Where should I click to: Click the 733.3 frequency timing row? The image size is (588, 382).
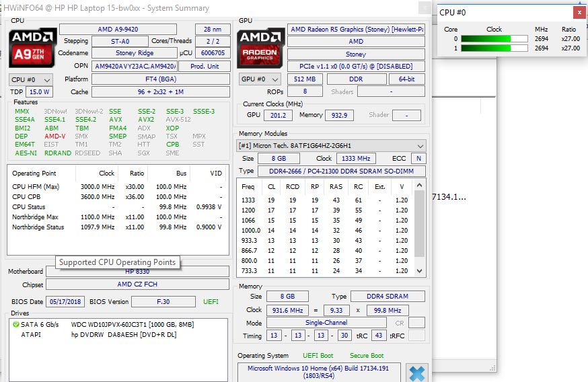(325, 270)
